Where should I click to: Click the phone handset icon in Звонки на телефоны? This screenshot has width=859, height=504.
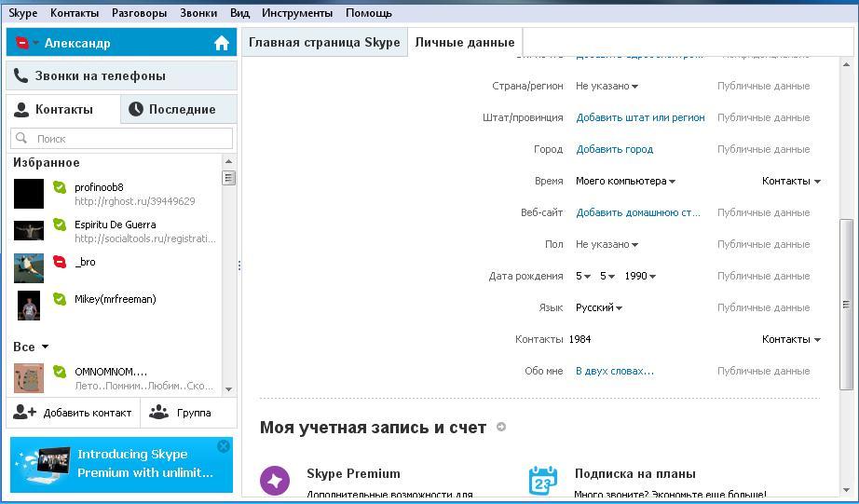coord(20,75)
